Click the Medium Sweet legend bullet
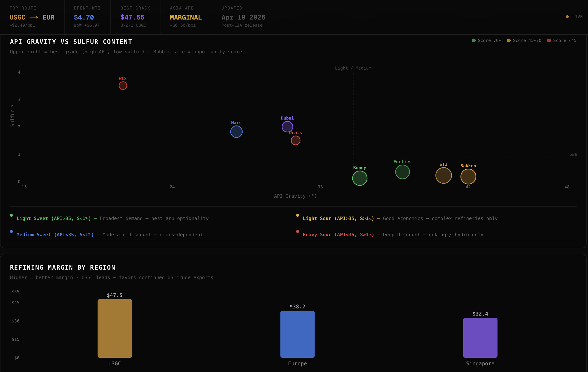 [x=11, y=231]
